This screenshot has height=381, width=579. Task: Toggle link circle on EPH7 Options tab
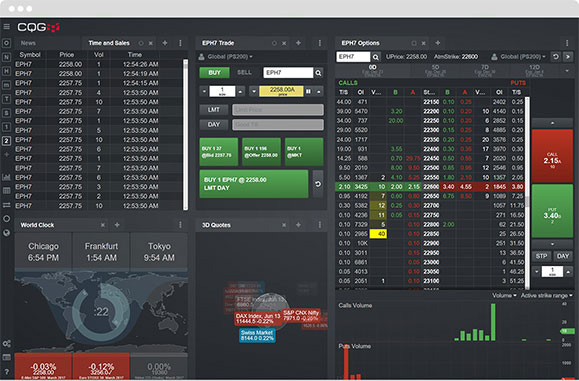pyautogui.click(x=414, y=43)
